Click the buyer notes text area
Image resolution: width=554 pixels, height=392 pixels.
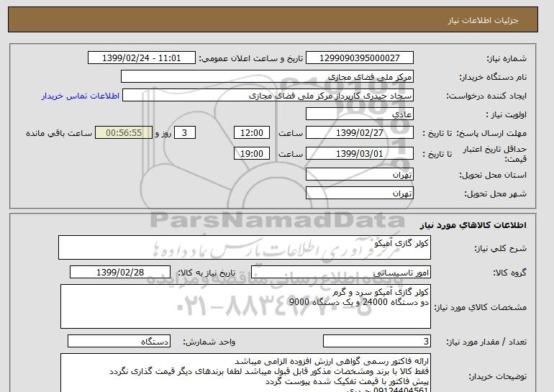[x=245, y=373]
